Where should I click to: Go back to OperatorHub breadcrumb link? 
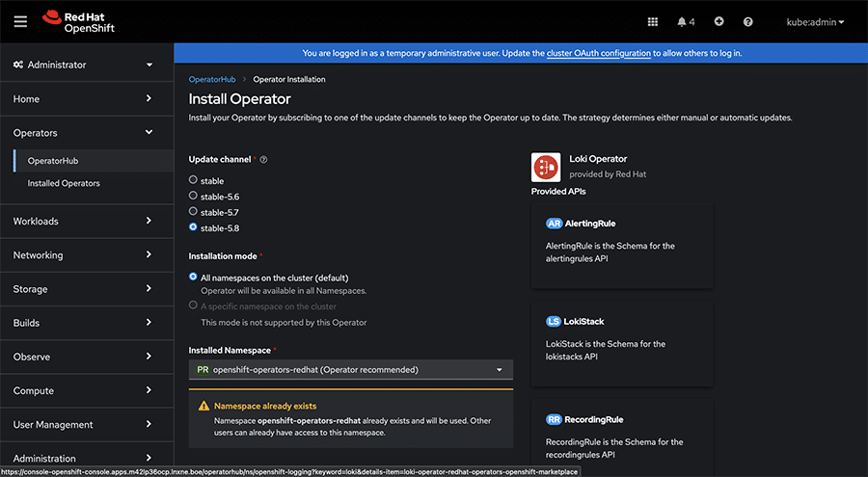pos(212,79)
